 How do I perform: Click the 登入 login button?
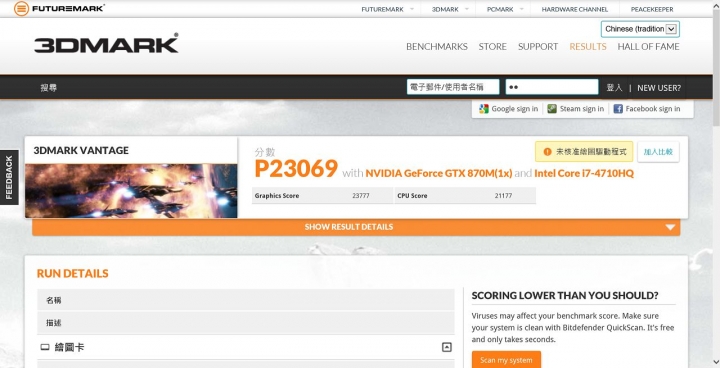(614, 88)
